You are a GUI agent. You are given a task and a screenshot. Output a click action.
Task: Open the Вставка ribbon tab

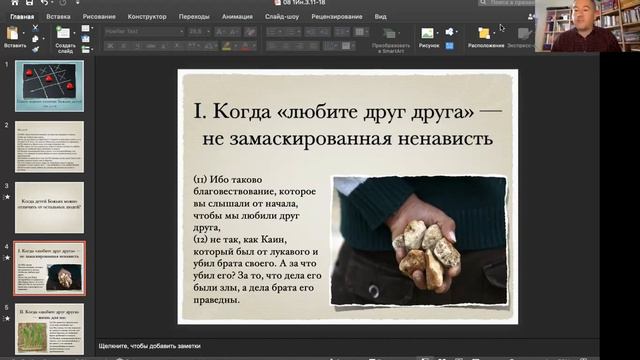(58, 17)
